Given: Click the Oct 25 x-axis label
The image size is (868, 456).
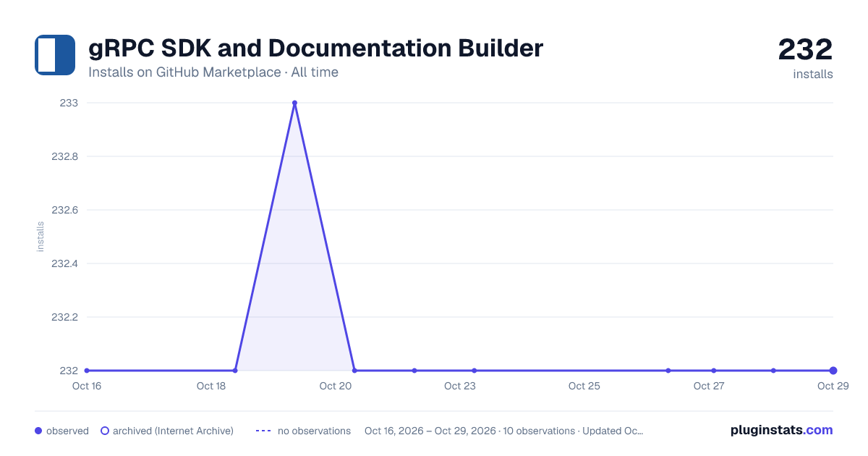Looking at the screenshot, I should [584, 386].
